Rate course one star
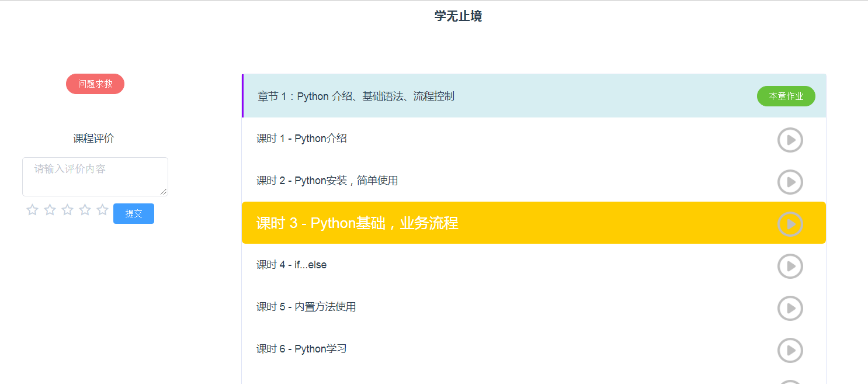This screenshot has width=868, height=384. [32, 210]
